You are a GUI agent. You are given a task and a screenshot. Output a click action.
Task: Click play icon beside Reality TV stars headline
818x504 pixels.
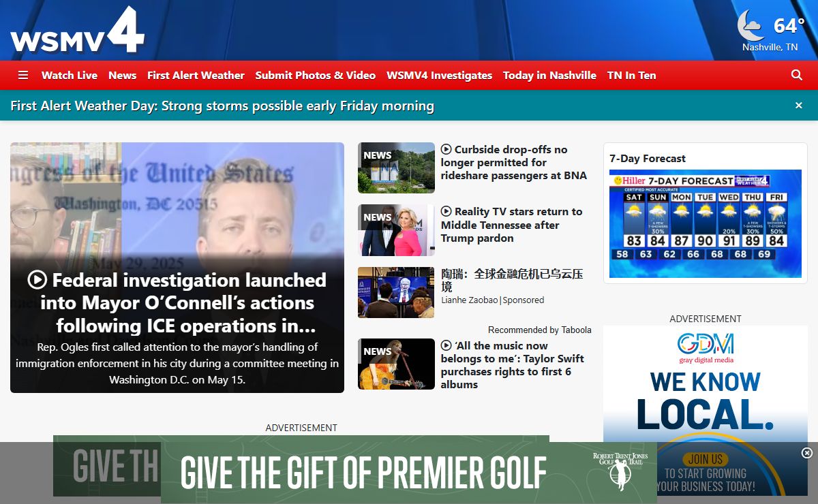click(446, 211)
